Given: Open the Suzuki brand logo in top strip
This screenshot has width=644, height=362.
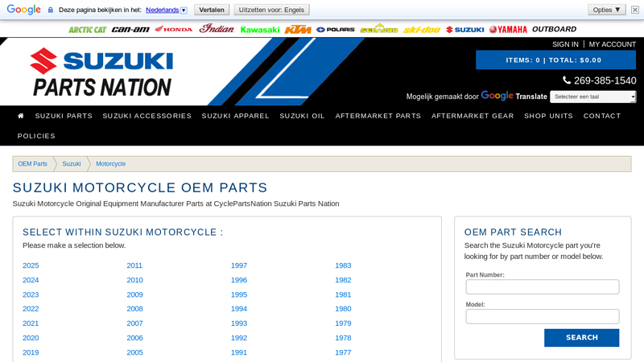Looking at the screenshot, I should (x=465, y=30).
